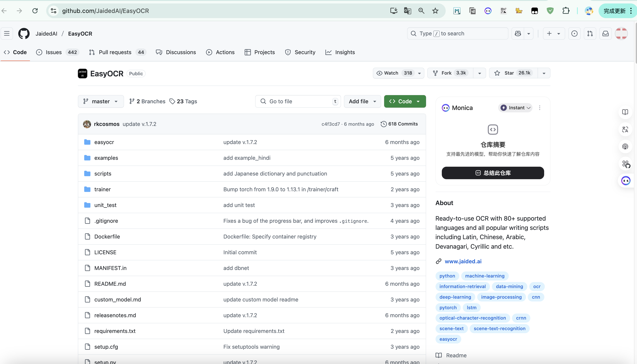Open the green Code dropdown
Viewport: 637px width, 364px height.
[405, 101]
